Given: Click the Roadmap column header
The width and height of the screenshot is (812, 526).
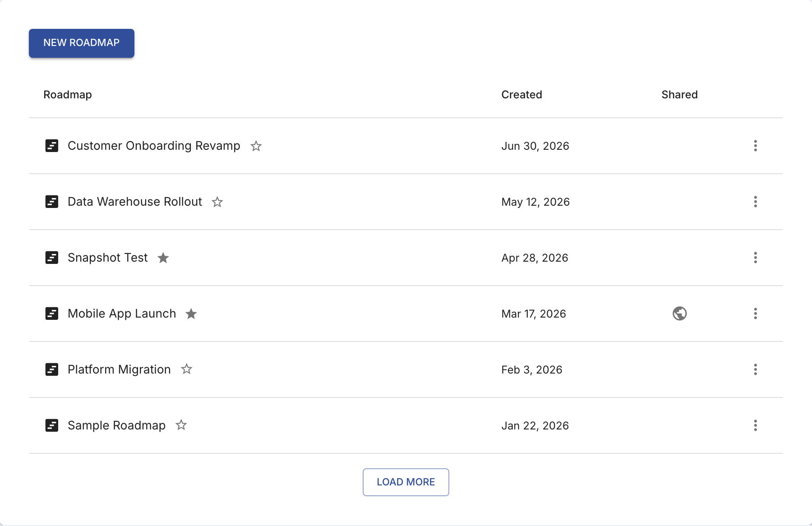Looking at the screenshot, I should click(68, 95).
